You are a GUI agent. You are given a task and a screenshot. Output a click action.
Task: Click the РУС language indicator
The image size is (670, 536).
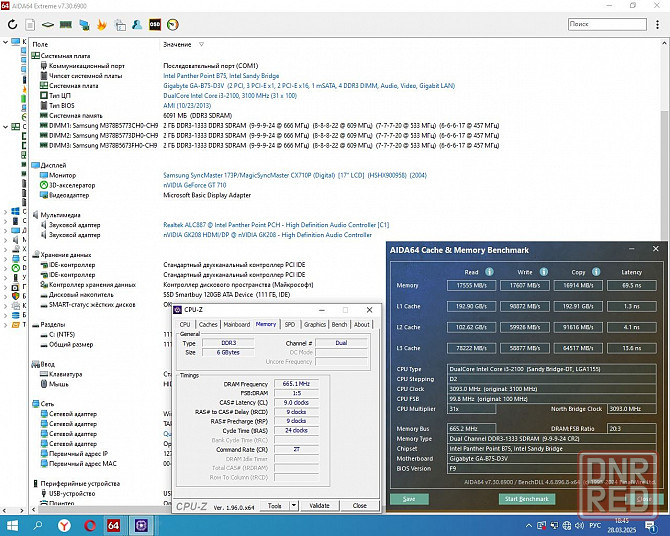(595, 525)
